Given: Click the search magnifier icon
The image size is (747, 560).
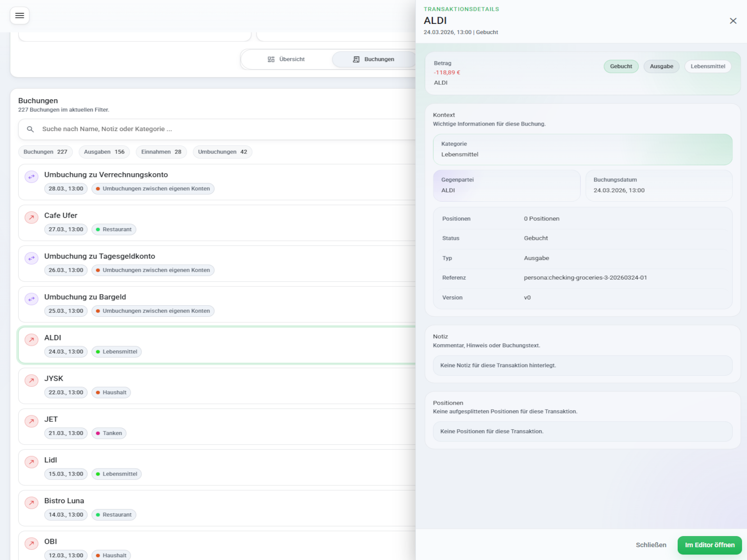Looking at the screenshot, I should pos(30,129).
